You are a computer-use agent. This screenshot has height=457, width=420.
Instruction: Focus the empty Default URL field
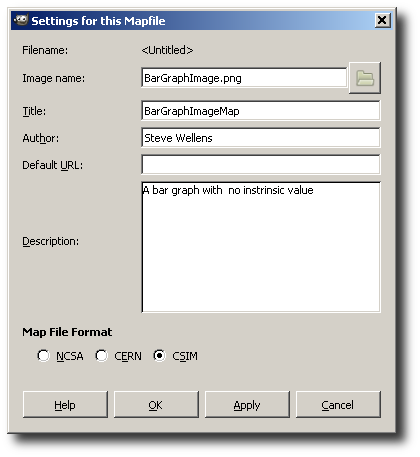click(261, 165)
